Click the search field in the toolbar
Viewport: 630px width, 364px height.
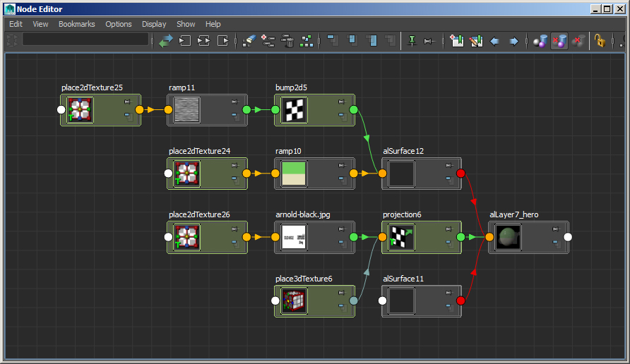pyautogui.click(x=85, y=40)
